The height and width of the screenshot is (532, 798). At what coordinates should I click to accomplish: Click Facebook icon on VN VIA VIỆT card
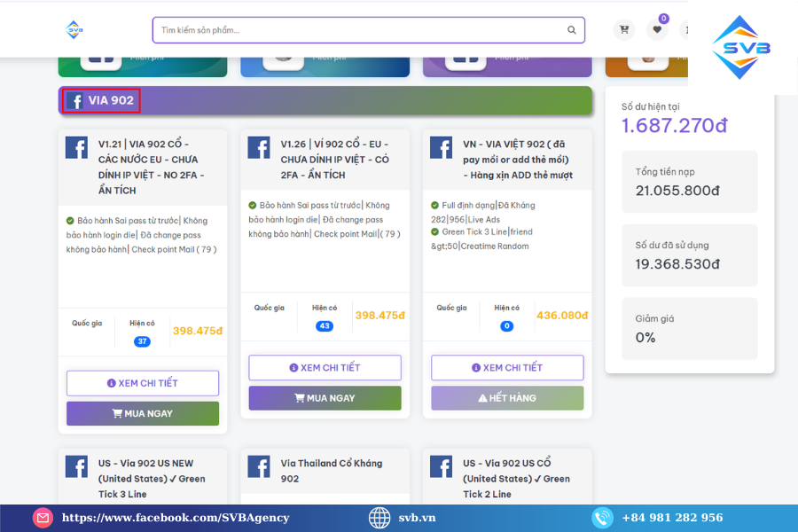(x=441, y=148)
